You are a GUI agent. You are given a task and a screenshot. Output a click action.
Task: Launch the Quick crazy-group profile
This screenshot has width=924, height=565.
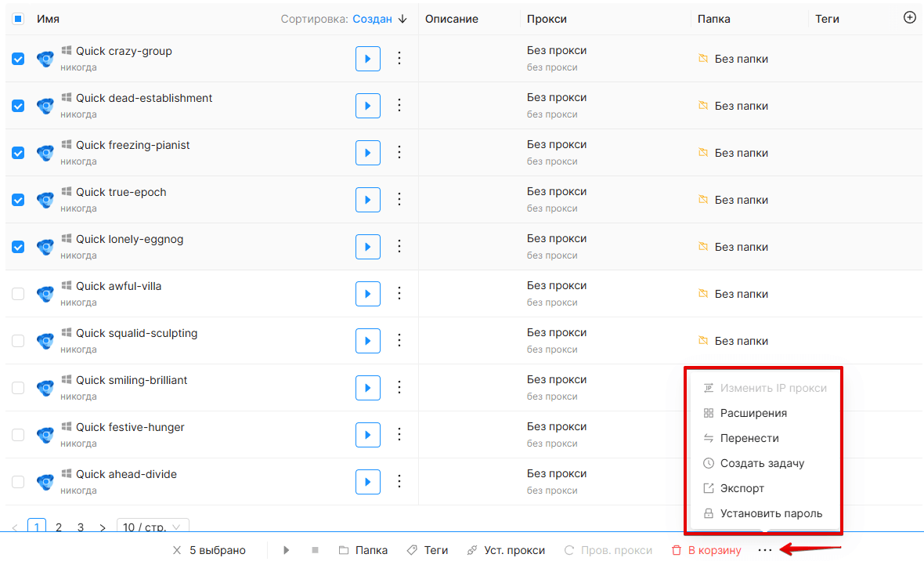click(368, 59)
